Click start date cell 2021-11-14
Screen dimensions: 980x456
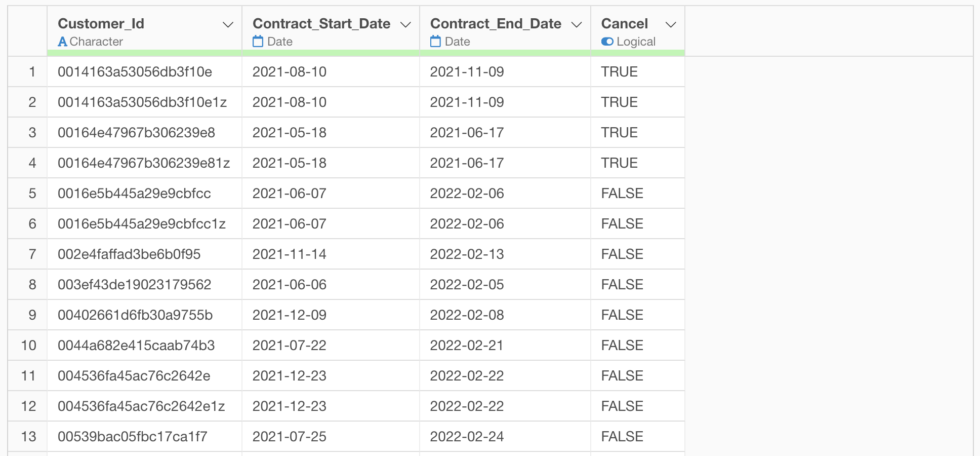click(x=290, y=254)
